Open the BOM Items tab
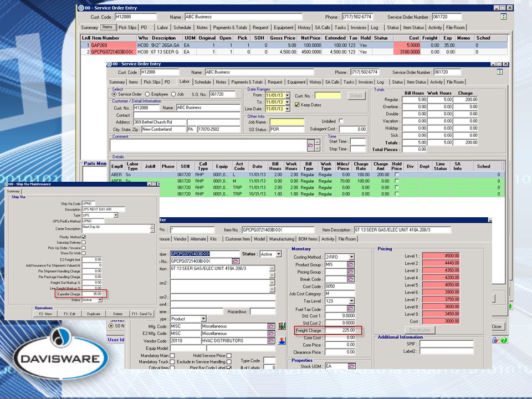Viewport: 532px width, 399px height. point(308,239)
